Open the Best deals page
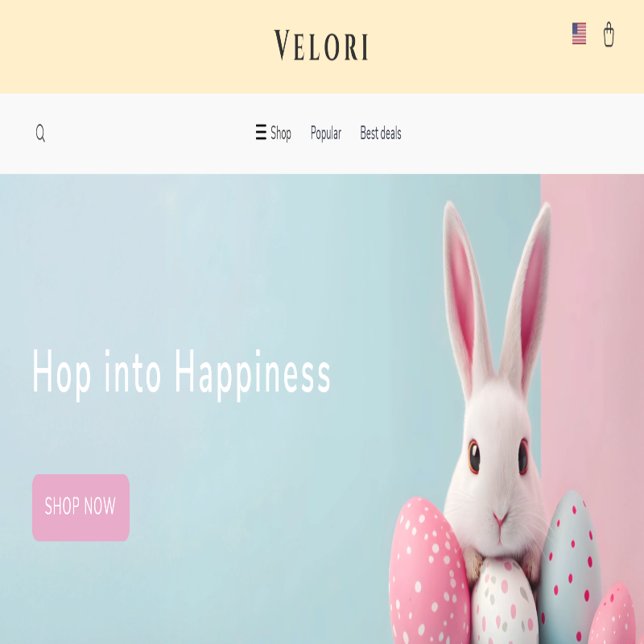Image resolution: width=644 pixels, height=644 pixels. click(381, 133)
